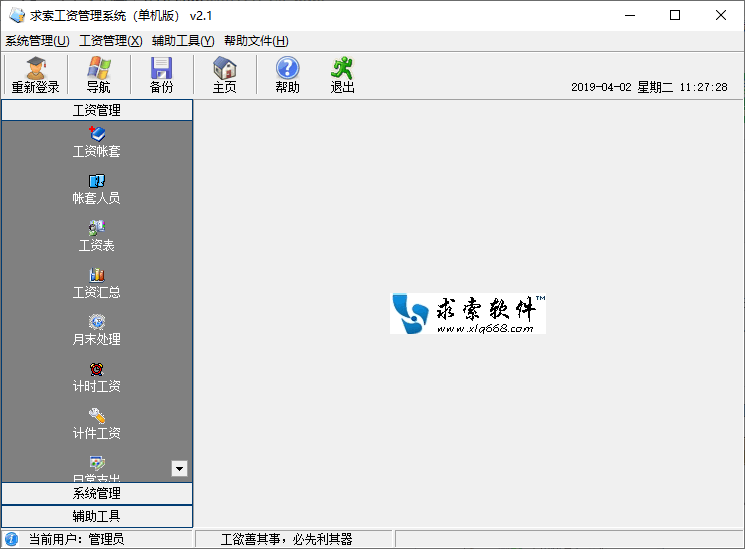Go to 主页 home page icon
Image resolution: width=745 pixels, height=549 pixels.
pyautogui.click(x=225, y=75)
